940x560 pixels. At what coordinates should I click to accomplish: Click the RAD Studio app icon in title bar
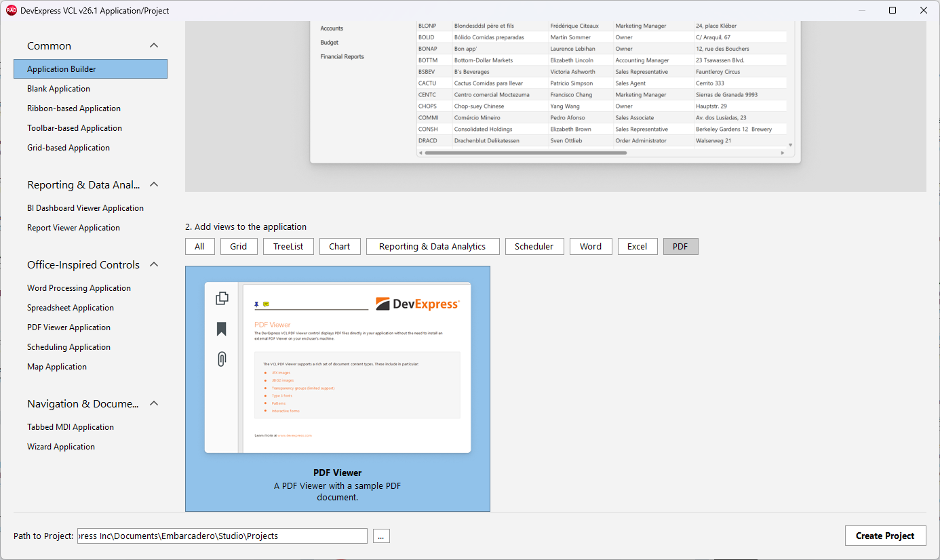[x=11, y=10]
